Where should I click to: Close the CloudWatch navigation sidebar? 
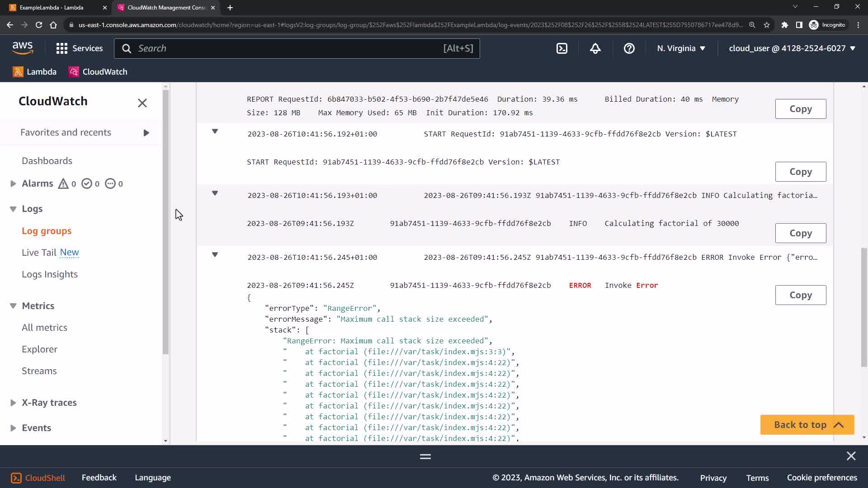coord(142,103)
